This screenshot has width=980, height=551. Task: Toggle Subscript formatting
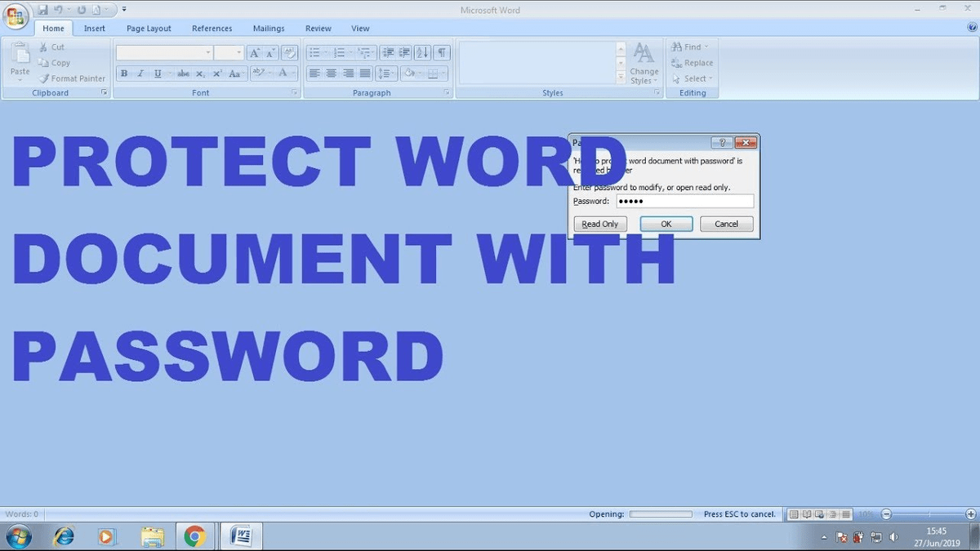201,73
